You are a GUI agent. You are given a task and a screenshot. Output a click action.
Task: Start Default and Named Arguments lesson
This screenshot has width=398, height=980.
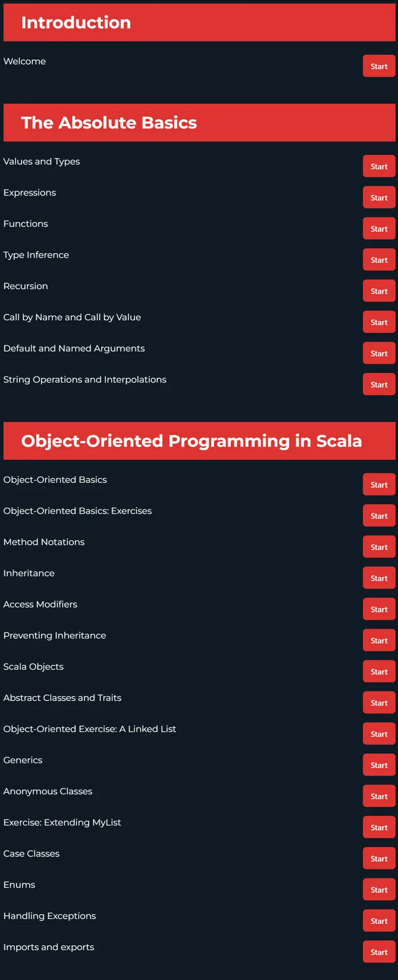coord(379,354)
